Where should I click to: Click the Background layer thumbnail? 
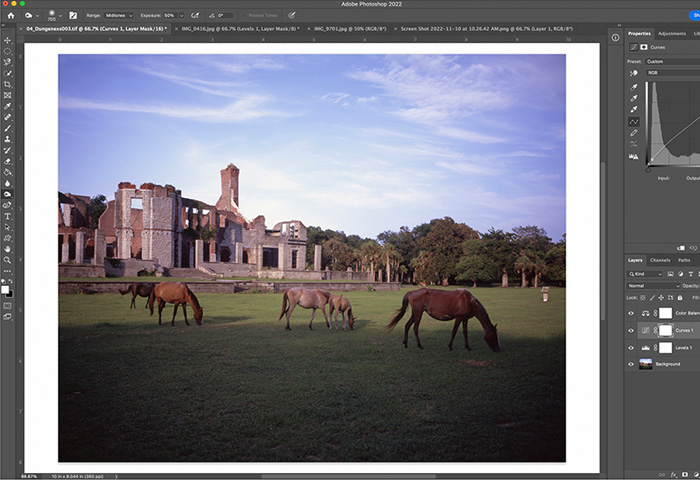click(646, 364)
